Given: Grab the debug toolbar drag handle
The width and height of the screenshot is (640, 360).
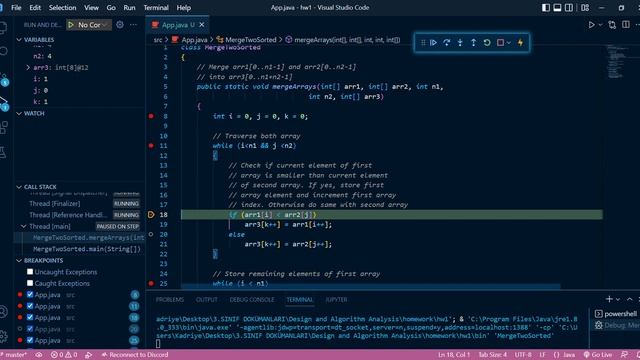Looking at the screenshot, I should pos(423,42).
